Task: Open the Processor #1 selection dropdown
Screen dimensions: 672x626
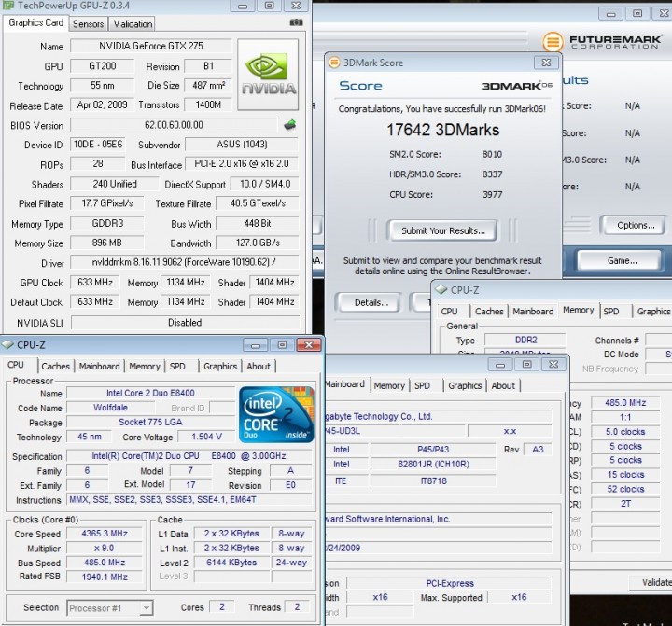Action: pos(110,608)
